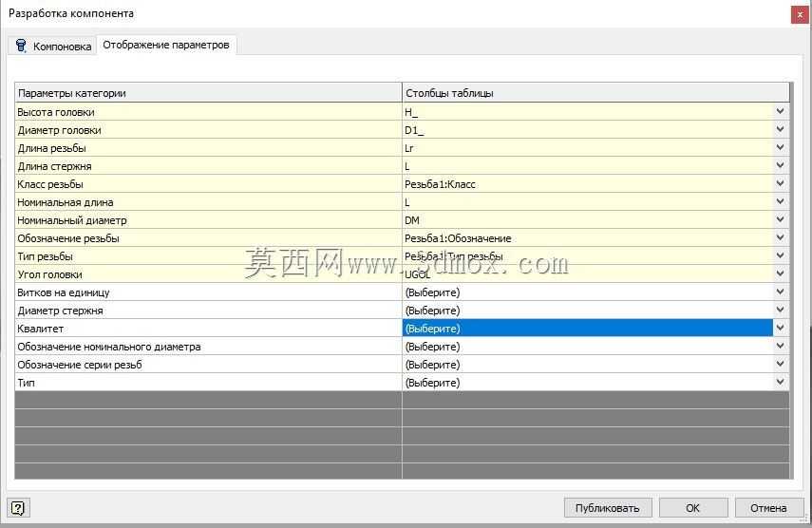The image size is (812, 528).
Task: Open dropdown for Обозначение серии резьб row
Action: click(x=781, y=365)
